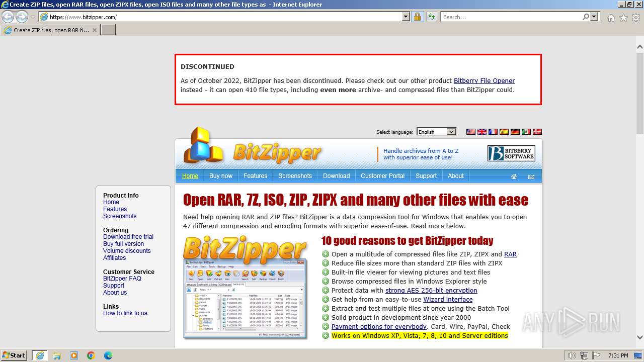This screenshot has height=362, width=644.
Task: Refresh the page with the refresh icon
Action: 431,17
